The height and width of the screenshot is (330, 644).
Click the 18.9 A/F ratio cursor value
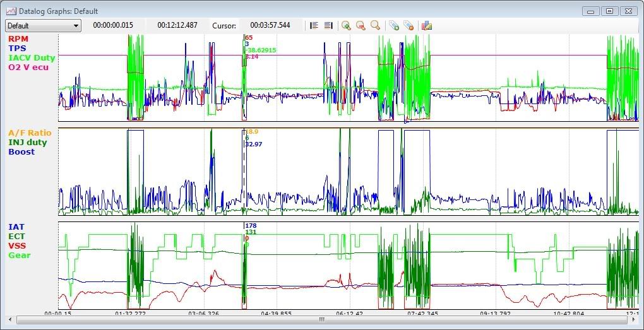click(x=252, y=131)
